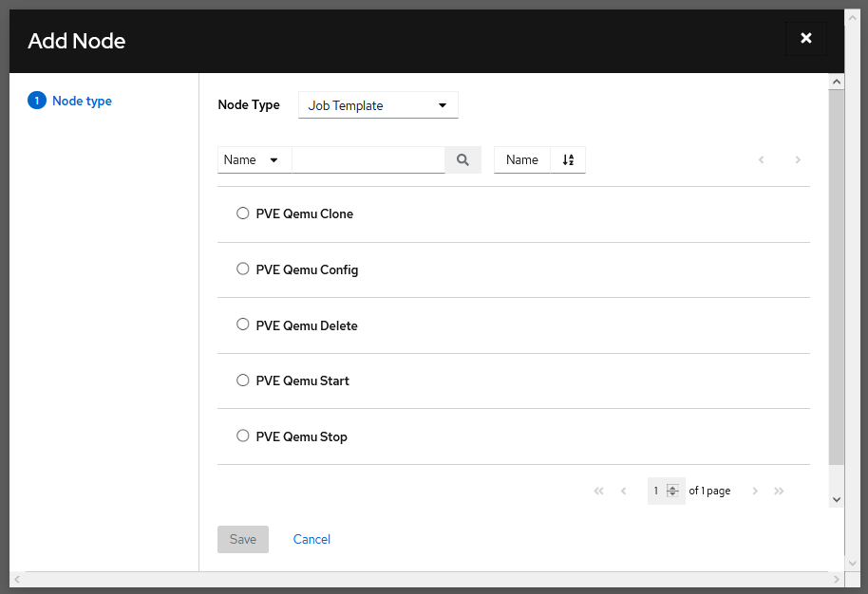Open the Node Type dropdown

(x=378, y=105)
